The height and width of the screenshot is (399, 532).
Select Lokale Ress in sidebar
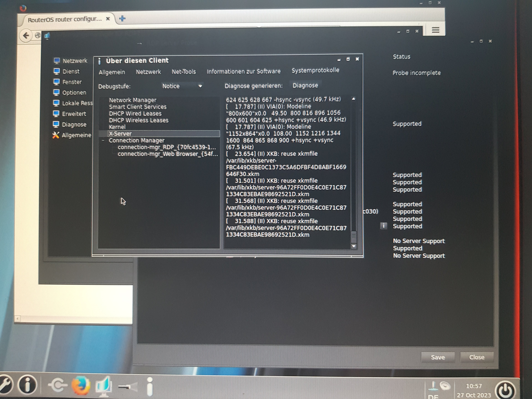pyautogui.click(x=77, y=103)
